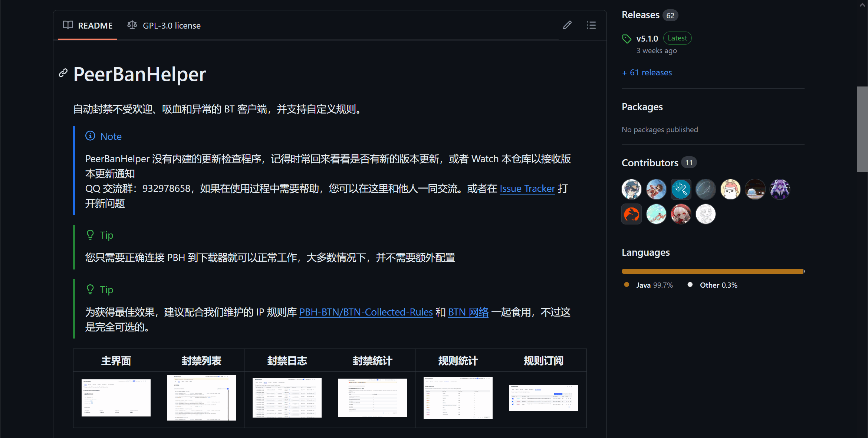This screenshot has height=438, width=868.
Task: Open the v5.1.0 release link
Action: (x=647, y=39)
